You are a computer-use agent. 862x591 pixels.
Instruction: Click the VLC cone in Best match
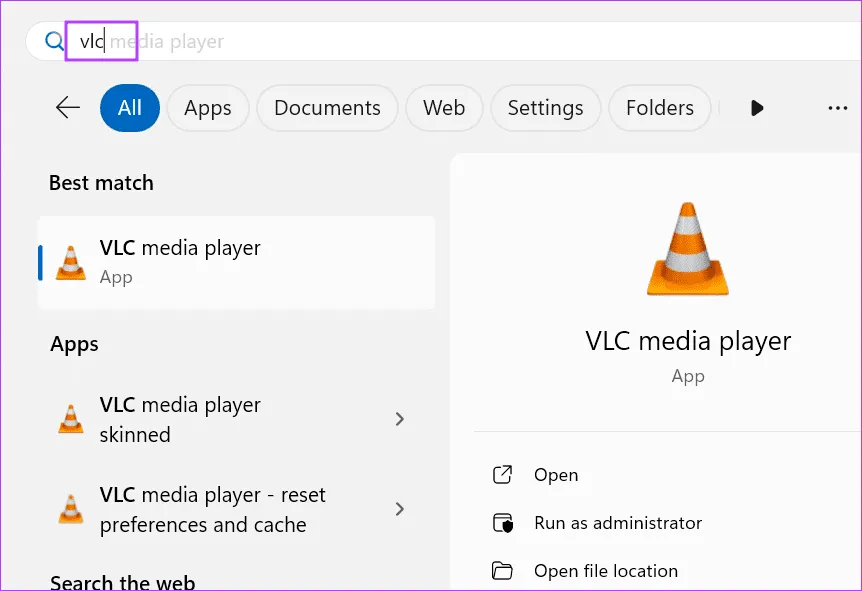71,262
